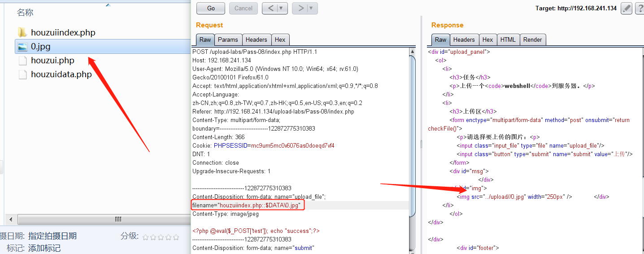This screenshot has width=644, height=254.
Task: Click Explorer scrollbar left arrow
Action: pyautogui.click(x=11, y=219)
